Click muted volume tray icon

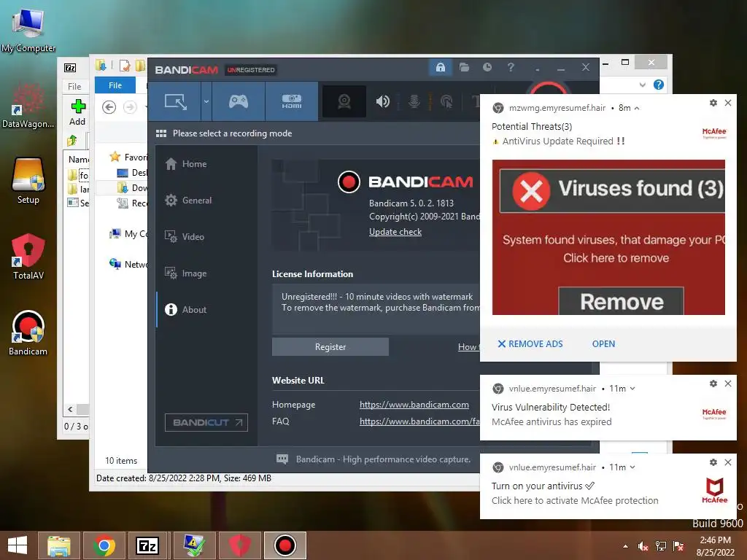pyautogui.click(x=643, y=546)
